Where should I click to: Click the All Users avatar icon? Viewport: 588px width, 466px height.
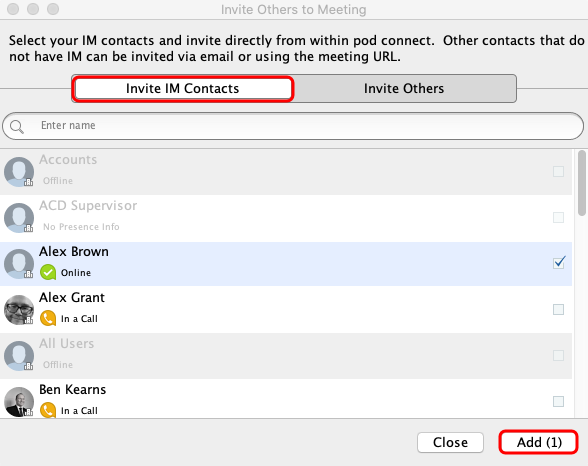(x=19, y=356)
